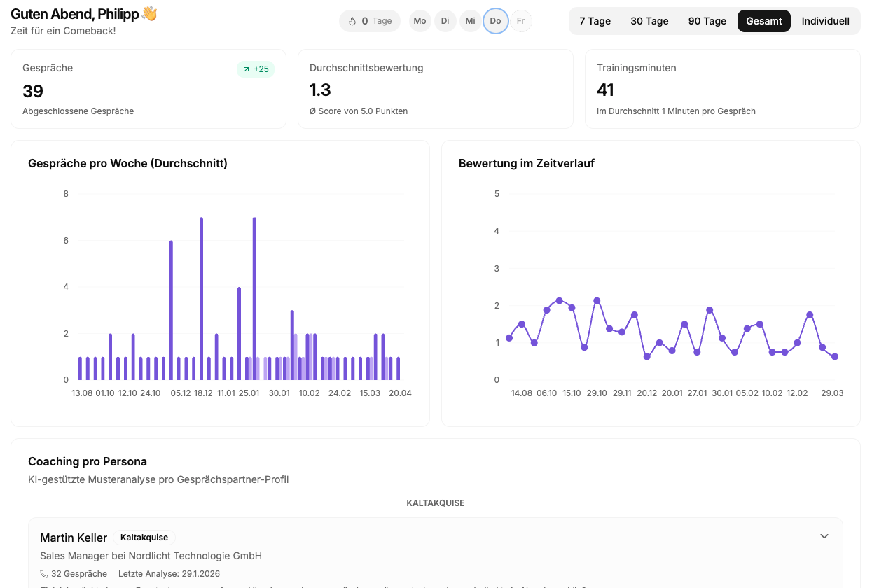
Task: Click the Kaltakquise badge next to Martin Keller
Action: point(144,538)
